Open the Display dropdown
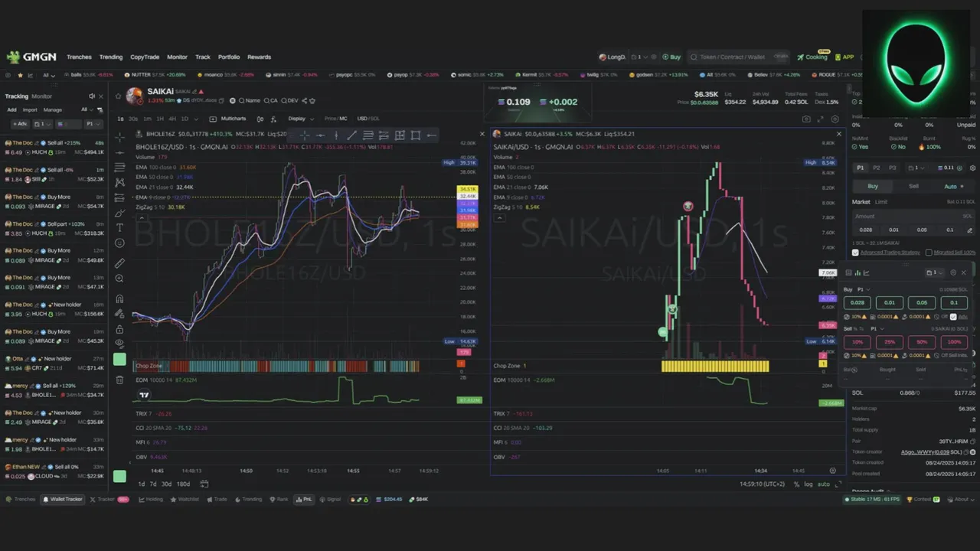This screenshot has width=980, height=551. coord(299,119)
